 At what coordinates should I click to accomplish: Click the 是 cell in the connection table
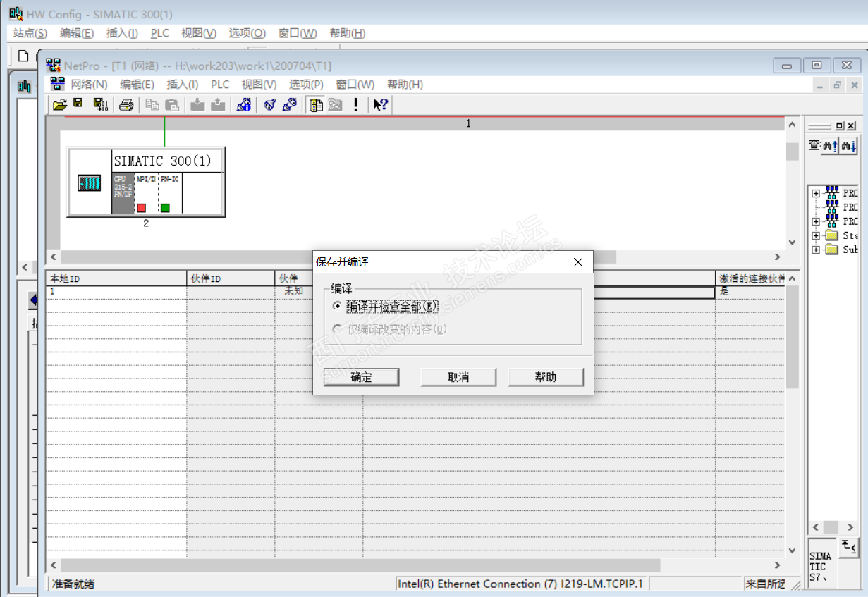(x=750, y=290)
